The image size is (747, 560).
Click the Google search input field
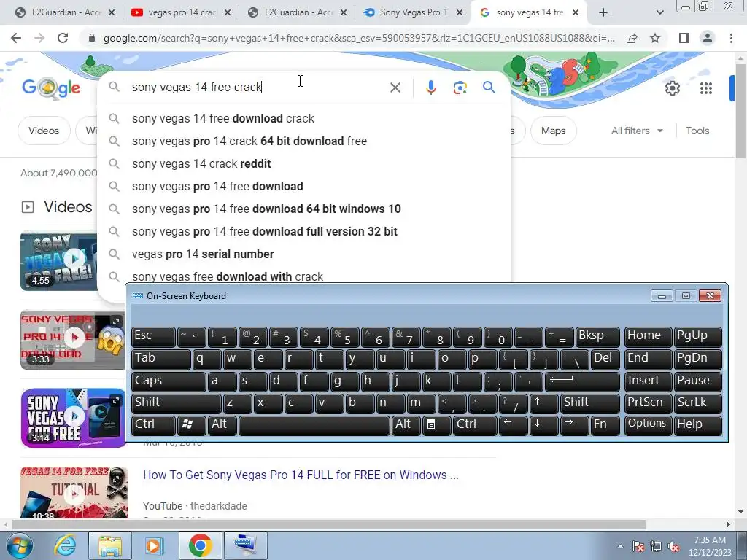click(258, 87)
